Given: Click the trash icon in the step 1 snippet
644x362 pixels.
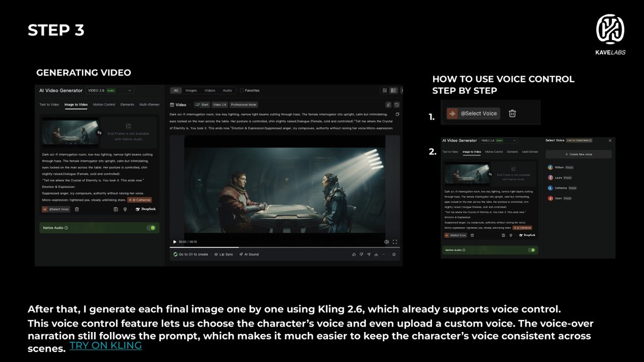Looking at the screenshot, I should 513,113.
